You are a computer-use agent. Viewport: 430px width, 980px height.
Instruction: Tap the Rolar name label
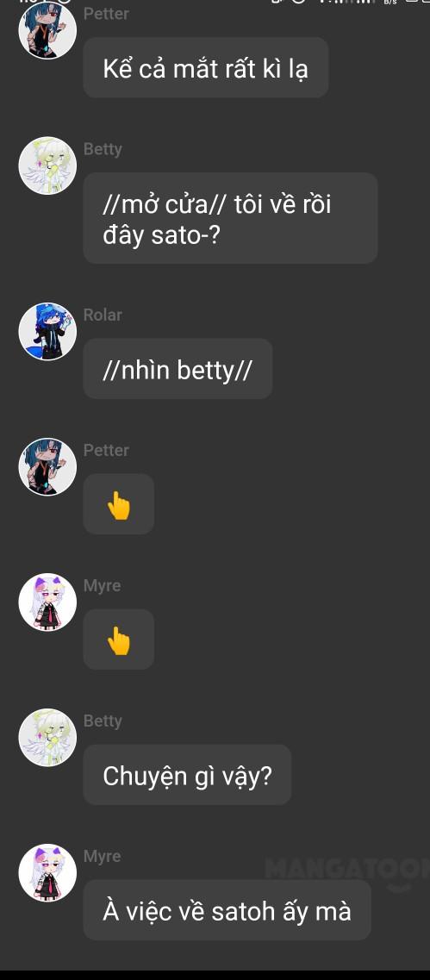click(x=103, y=315)
